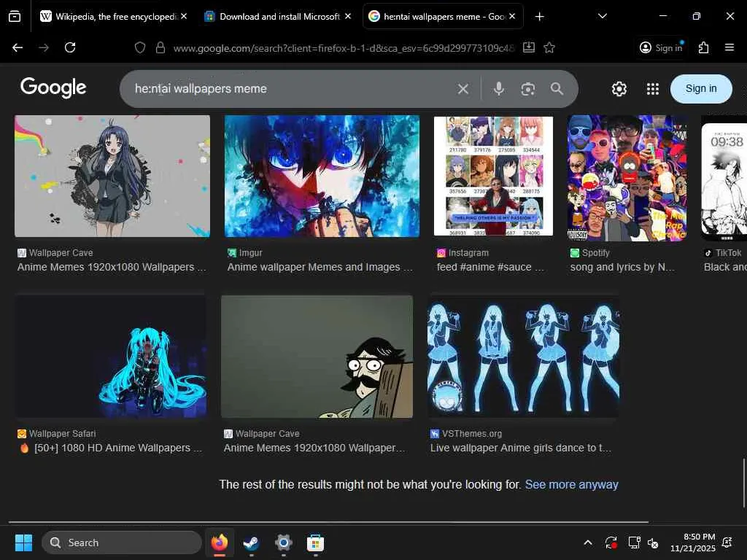Open the Wallpaper Safari Miku thumbnail
This screenshot has width=747, height=560.
point(112,357)
